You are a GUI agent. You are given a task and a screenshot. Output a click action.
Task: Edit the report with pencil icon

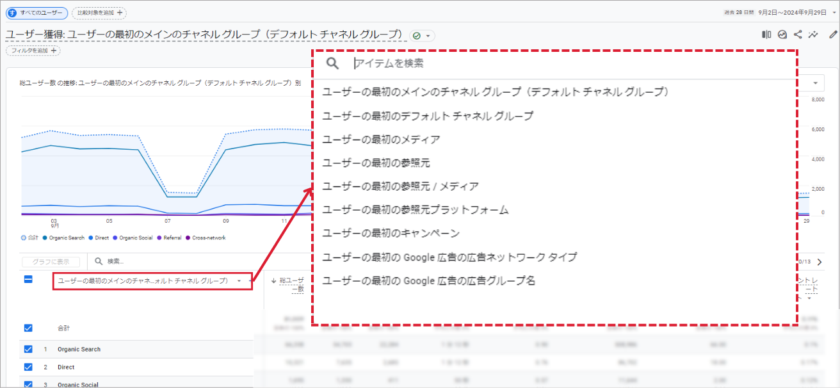832,35
